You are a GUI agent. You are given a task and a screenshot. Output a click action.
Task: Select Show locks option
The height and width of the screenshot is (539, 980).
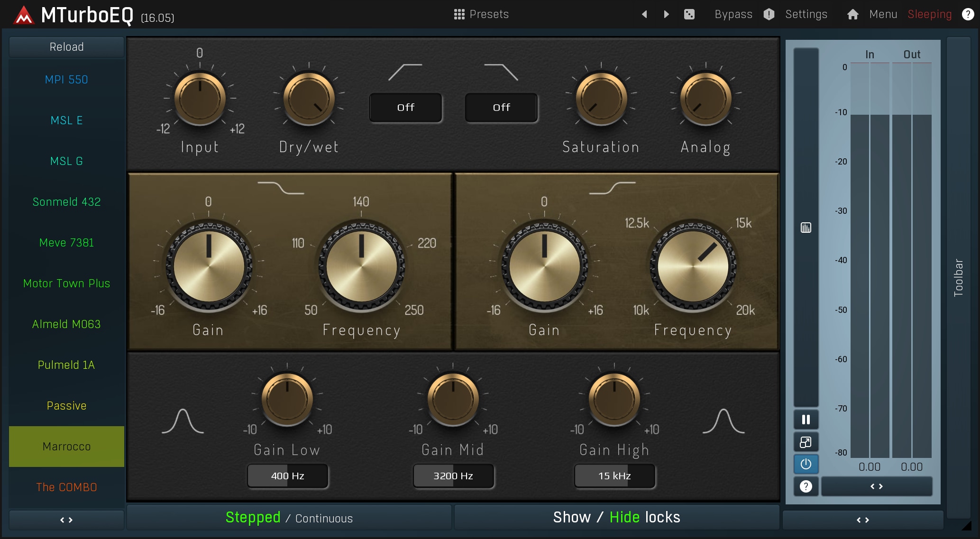click(x=572, y=517)
